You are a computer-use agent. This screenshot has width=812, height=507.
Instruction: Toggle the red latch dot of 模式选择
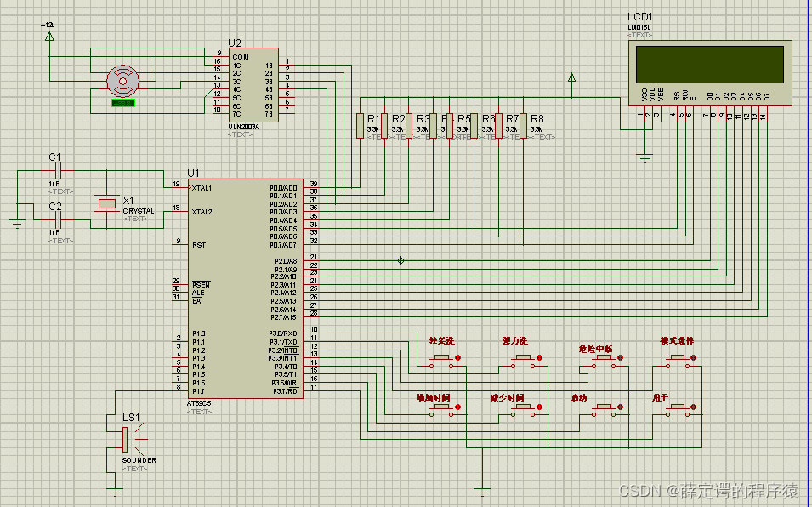coord(694,358)
